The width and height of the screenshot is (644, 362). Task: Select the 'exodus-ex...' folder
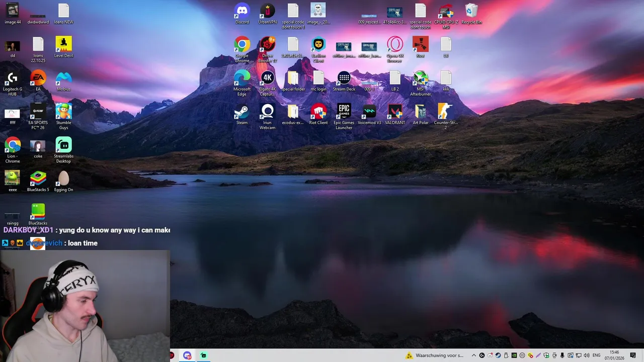point(293,114)
